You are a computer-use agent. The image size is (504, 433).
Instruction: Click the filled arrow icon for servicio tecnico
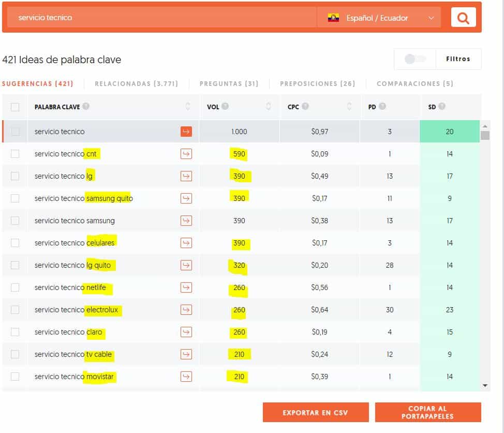(x=186, y=132)
